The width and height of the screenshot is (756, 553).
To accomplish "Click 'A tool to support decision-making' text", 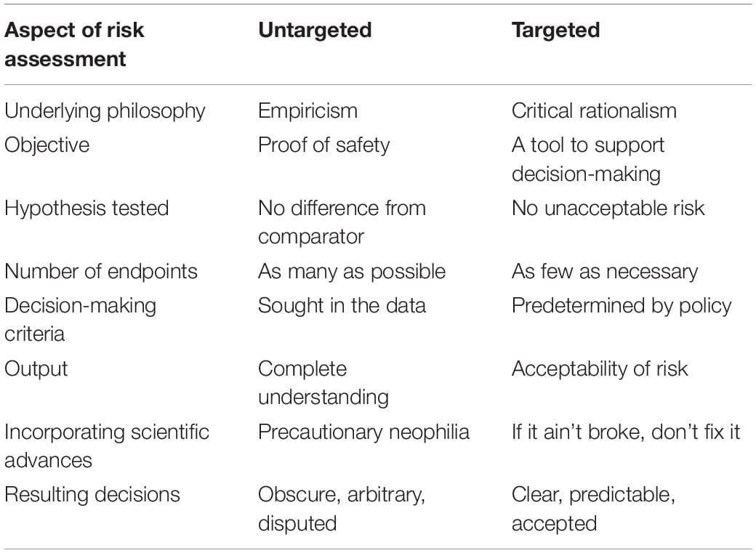I will [x=587, y=158].
